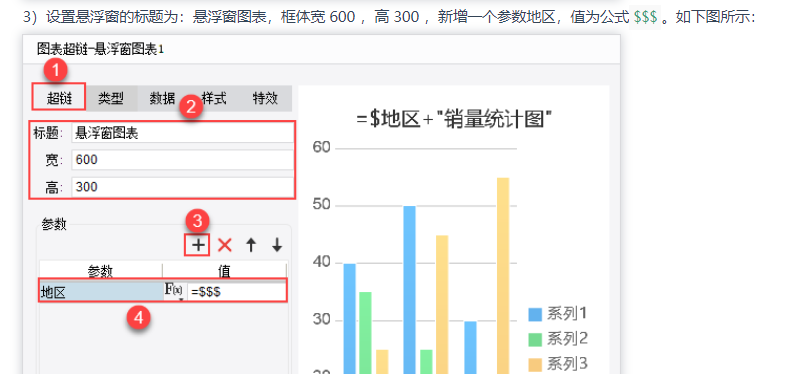Click the =$$$ value cell
Screen dimensions: 796x374
(237, 292)
